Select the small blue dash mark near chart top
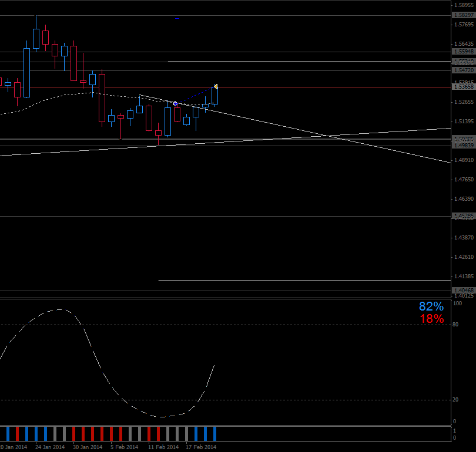 tap(177, 19)
